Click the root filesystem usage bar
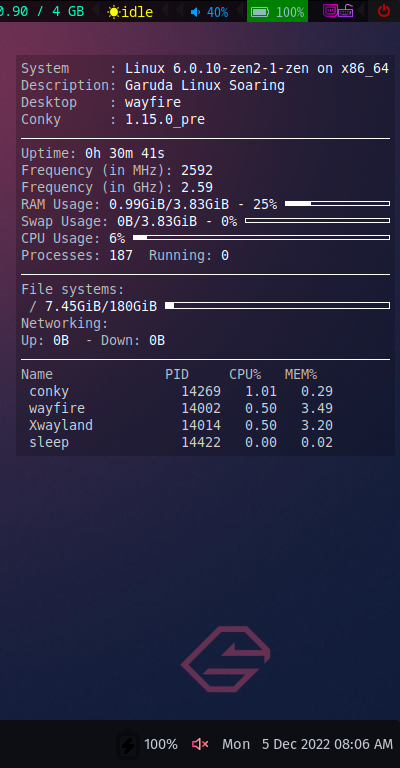 [x=277, y=306]
